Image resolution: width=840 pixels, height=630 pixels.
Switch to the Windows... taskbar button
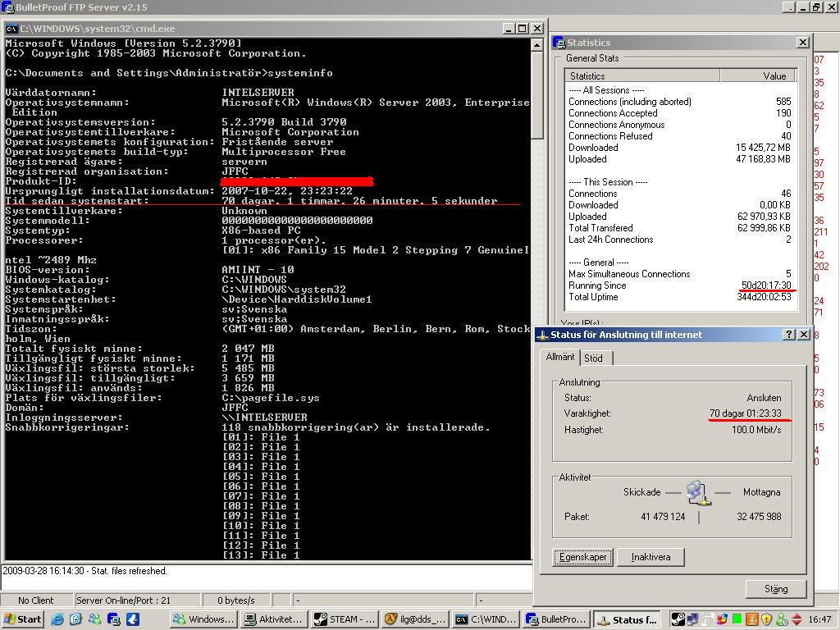pos(203,619)
